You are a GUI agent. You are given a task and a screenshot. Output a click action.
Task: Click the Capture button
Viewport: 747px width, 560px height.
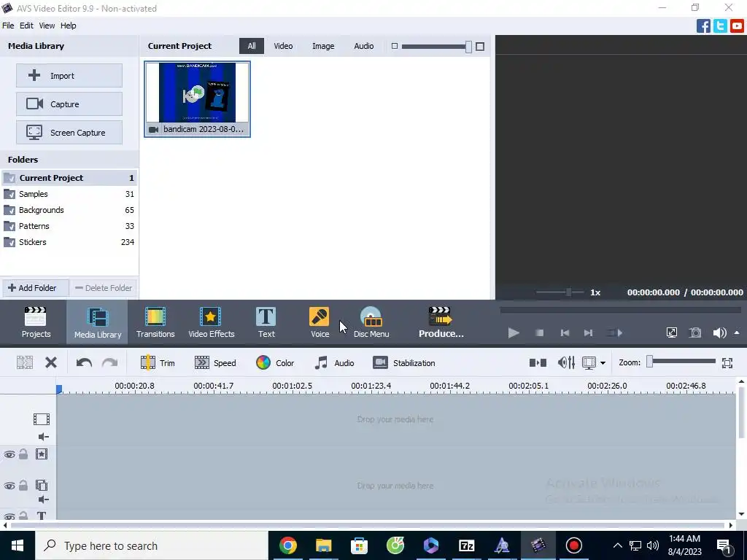tap(69, 104)
